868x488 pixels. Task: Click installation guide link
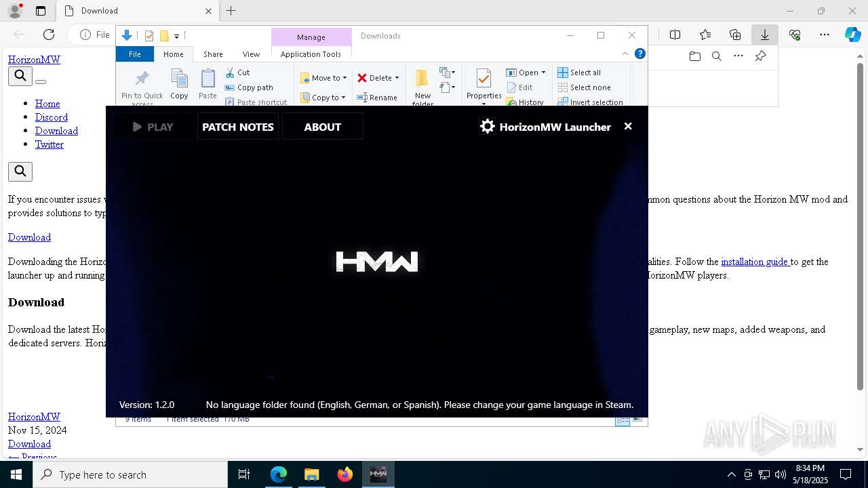[754, 262]
